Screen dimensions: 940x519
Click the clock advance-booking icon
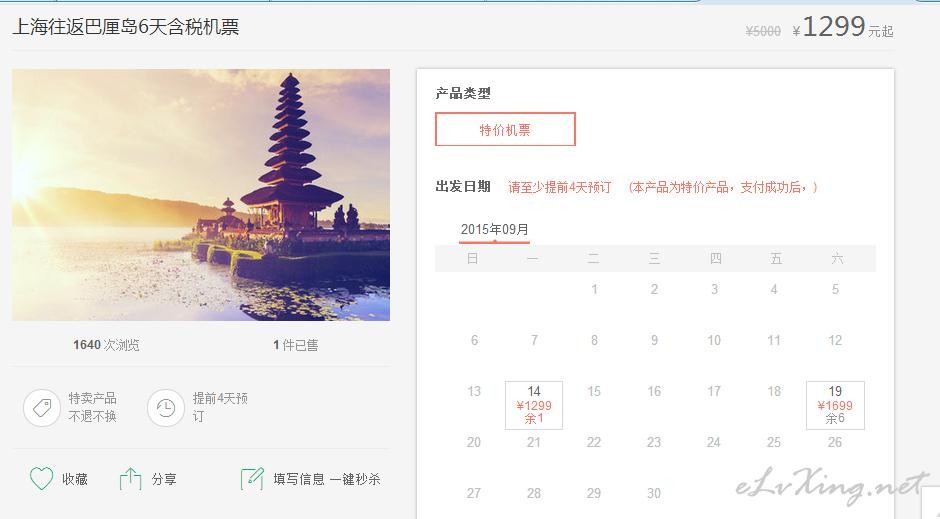(x=165, y=408)
